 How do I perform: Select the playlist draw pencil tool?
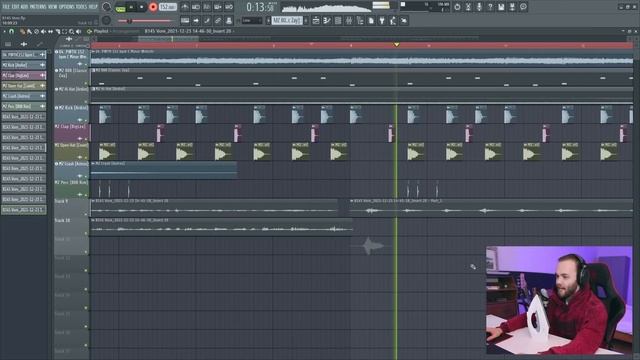[22, 31]
